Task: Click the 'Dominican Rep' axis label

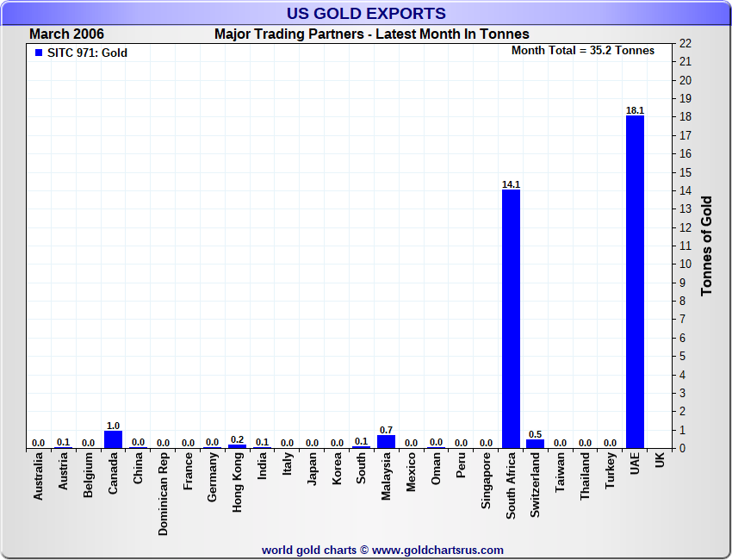Action: click(x=163, y=494)
